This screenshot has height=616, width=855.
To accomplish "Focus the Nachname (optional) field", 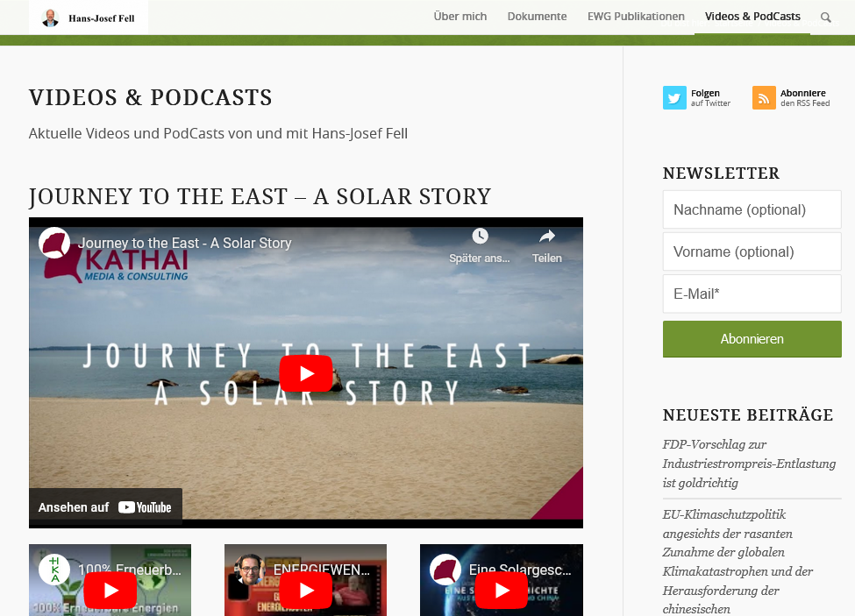I will click(752, 210).
